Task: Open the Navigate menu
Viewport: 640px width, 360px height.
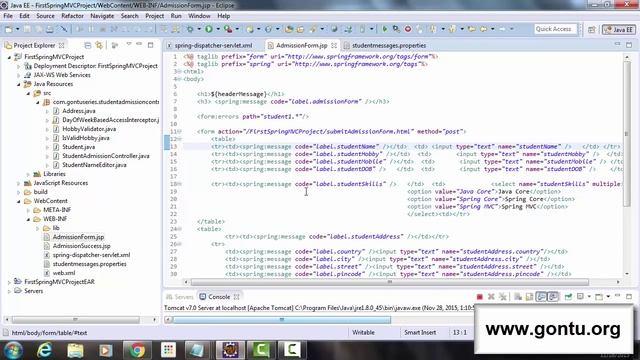Action: (102, 16)
